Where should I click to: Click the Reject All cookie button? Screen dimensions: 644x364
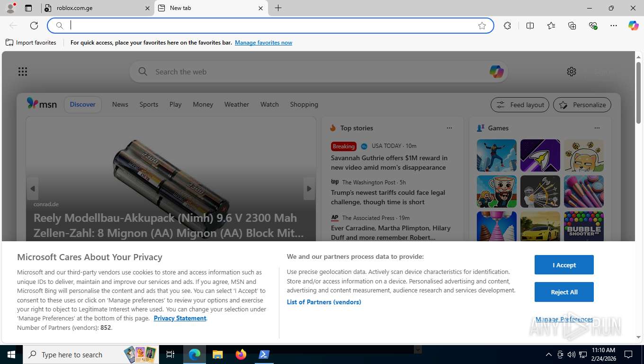point(564,292)
